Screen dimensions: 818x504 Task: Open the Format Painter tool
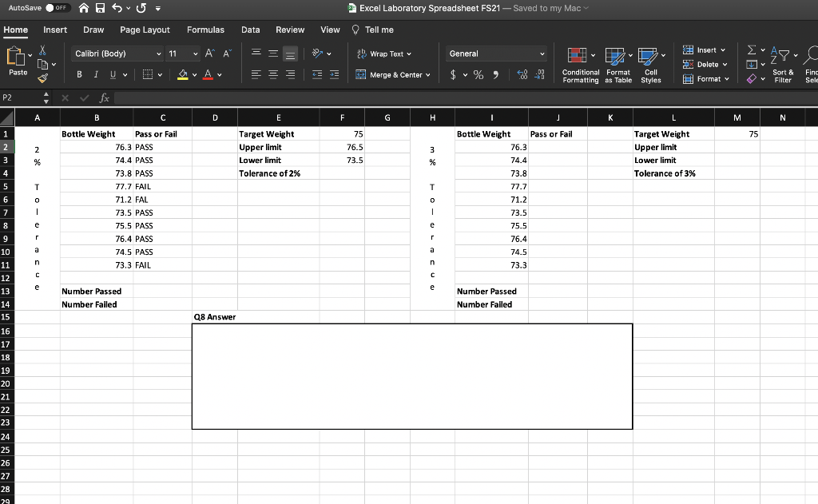click(x=42, y=77)
